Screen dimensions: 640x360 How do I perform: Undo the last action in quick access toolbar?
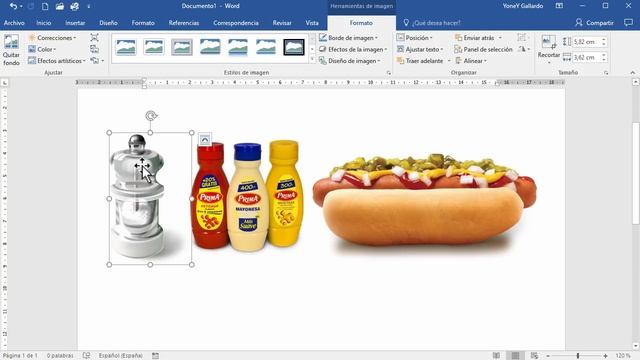point(13,6)
